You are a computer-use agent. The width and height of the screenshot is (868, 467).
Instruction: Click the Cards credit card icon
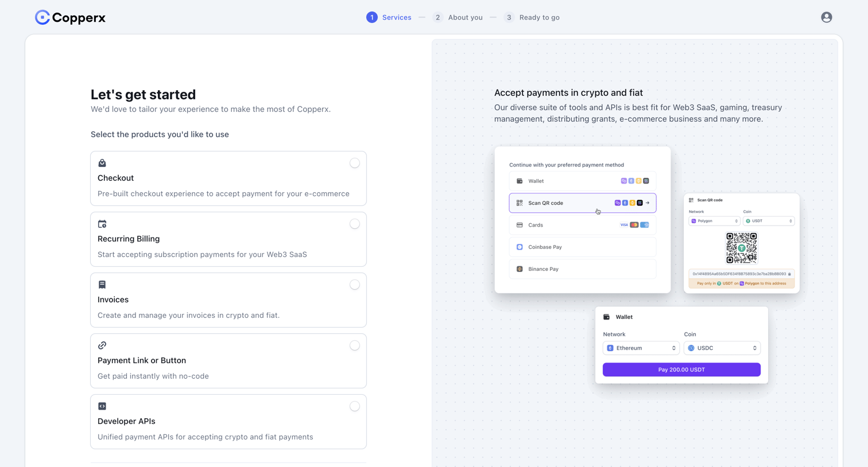click(520, 225)
